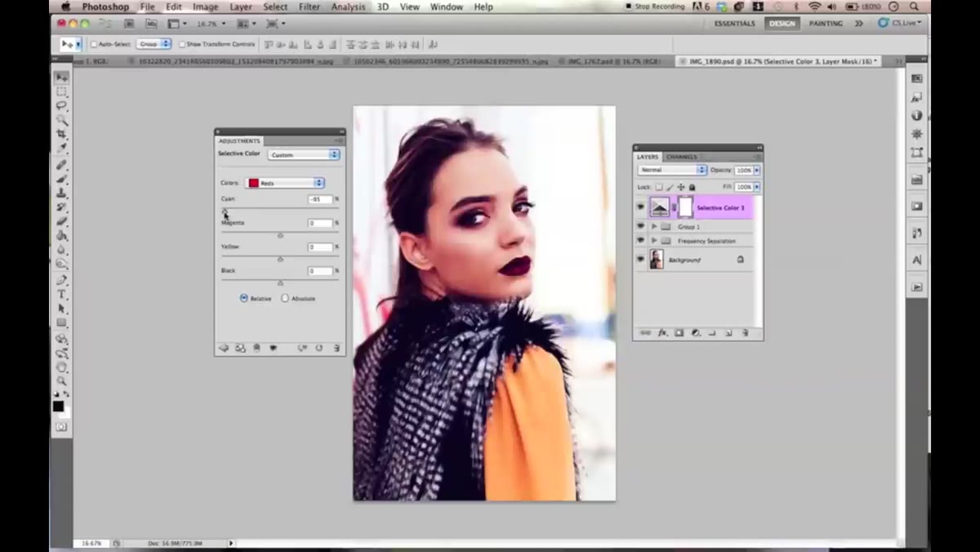
Task: Open the Window menu
Action: (447, 7)
